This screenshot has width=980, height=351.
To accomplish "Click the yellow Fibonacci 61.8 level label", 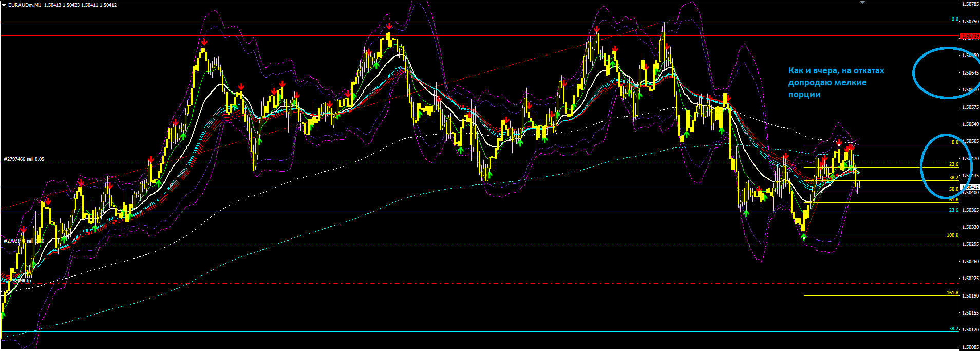I will [953, 200].
